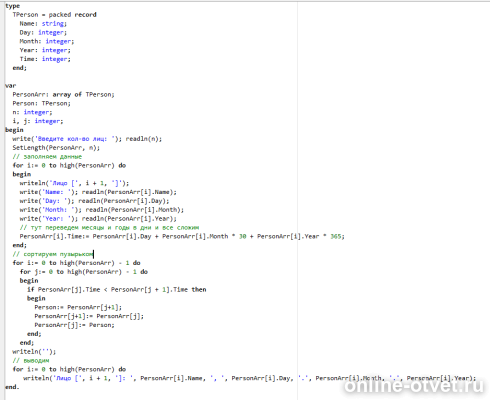490x400 pixels.
Task: Click the bubble sort comment line
Action: point(53,254)
